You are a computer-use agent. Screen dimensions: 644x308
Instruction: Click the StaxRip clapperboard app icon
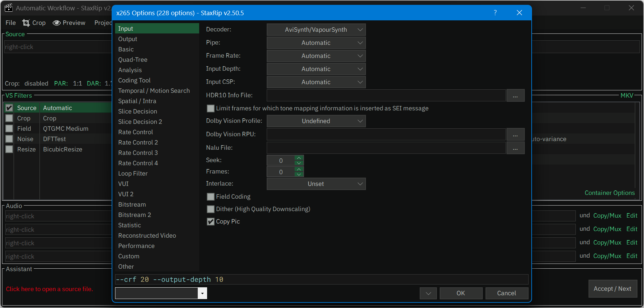tap(9, 8)
